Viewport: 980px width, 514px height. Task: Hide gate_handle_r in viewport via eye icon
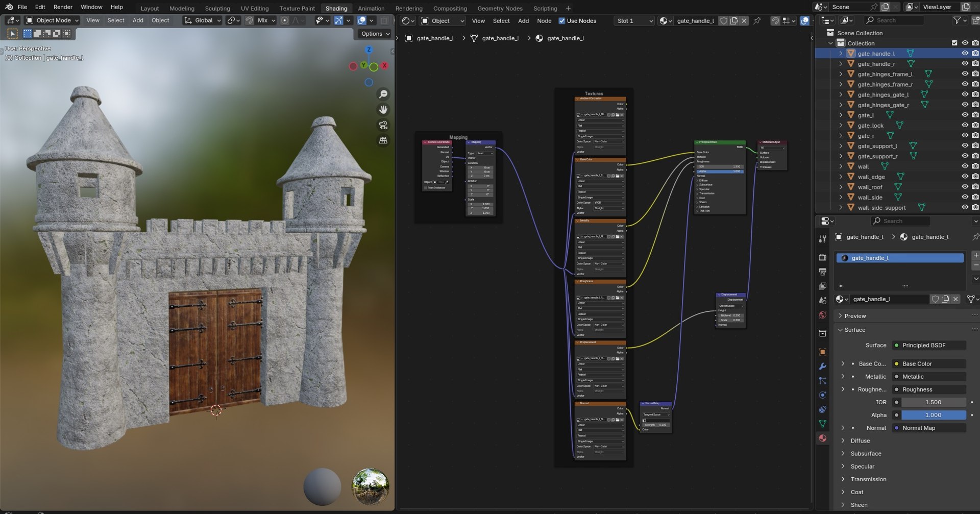[x=965, y=64]
